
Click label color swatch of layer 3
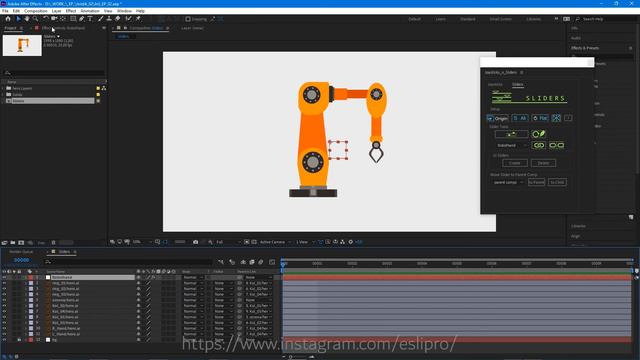click(x=31, y=289)
